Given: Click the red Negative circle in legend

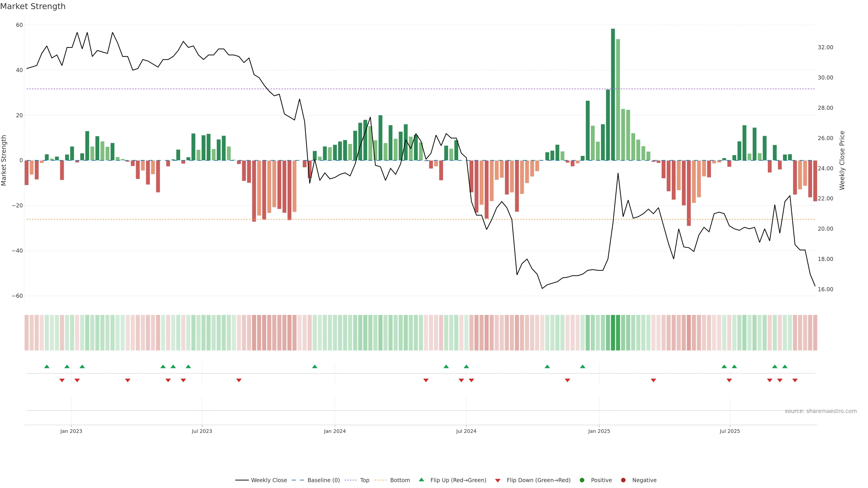Looking at the screenshot, I should (x=623, y=480).
